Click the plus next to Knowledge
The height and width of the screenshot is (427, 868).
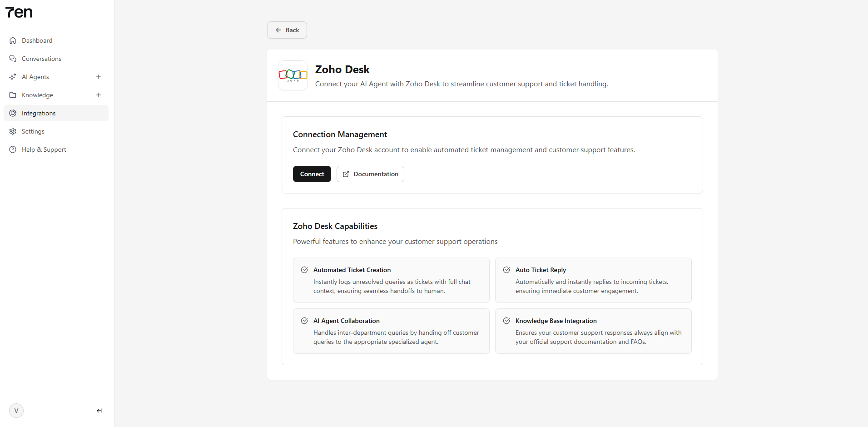click(99, 95)
